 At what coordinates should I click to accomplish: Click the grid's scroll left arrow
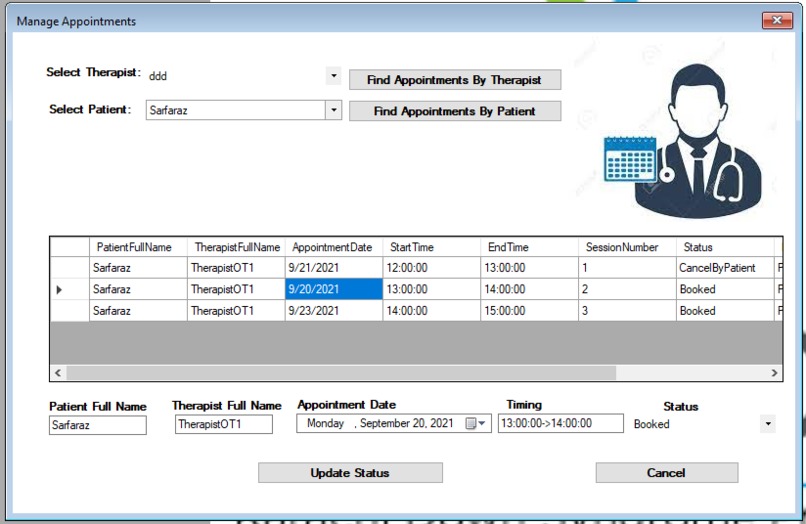tap(58, 373)
